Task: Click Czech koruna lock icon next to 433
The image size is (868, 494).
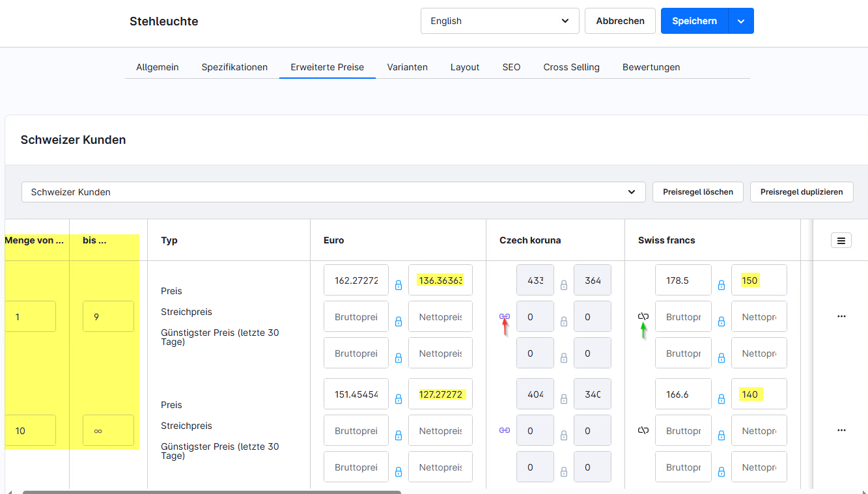Action: (x=564, y=285)
